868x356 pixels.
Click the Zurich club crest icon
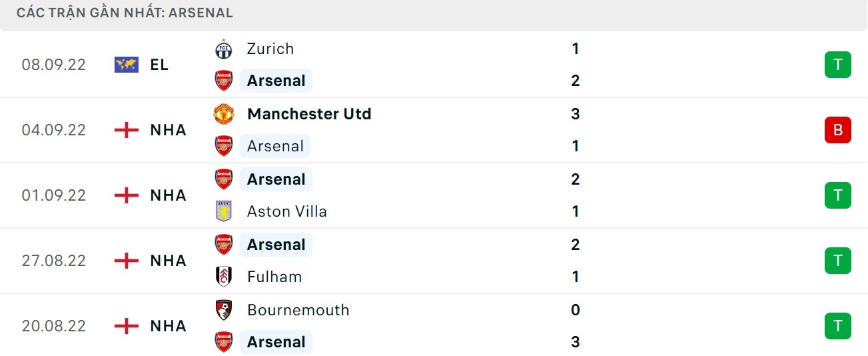click(x=224, y=49)
